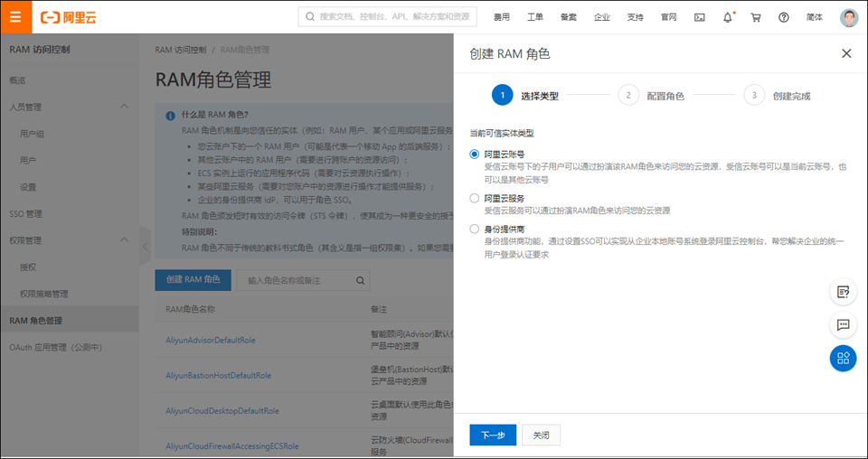Click the blue floating apps grid icon
The width and height of the screenshot is (868, 459).
(843, 358)
